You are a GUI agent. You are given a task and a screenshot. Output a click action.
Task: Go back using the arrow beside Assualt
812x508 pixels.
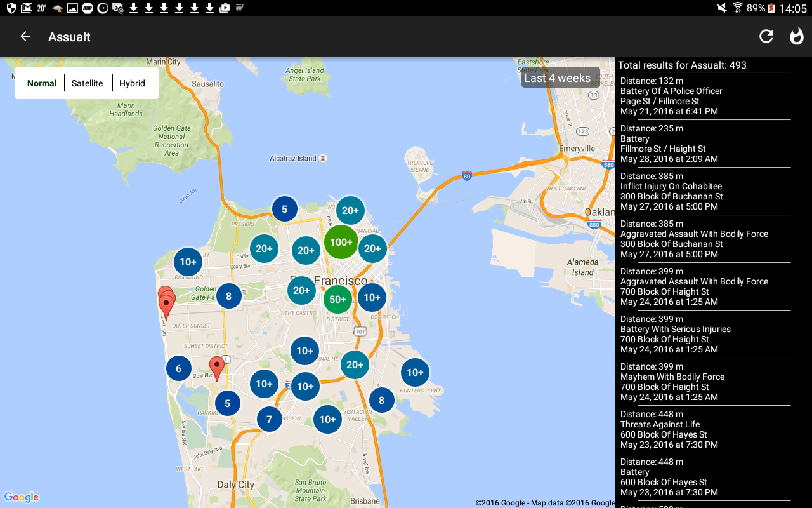25,36
